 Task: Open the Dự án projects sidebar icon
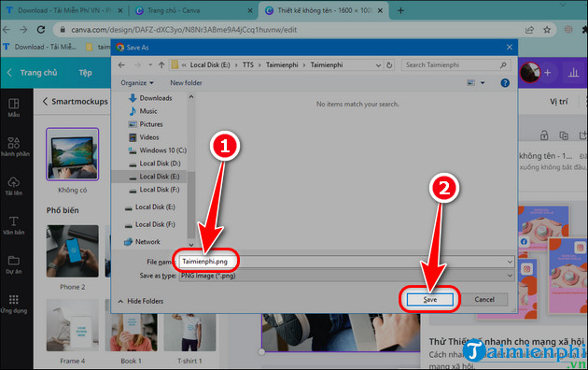13,264
